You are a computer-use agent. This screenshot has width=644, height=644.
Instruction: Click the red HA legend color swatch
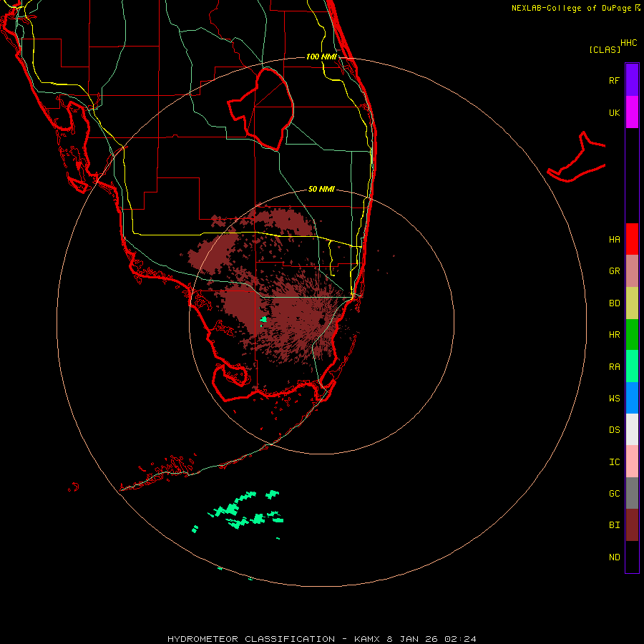[x=632, y=239]
